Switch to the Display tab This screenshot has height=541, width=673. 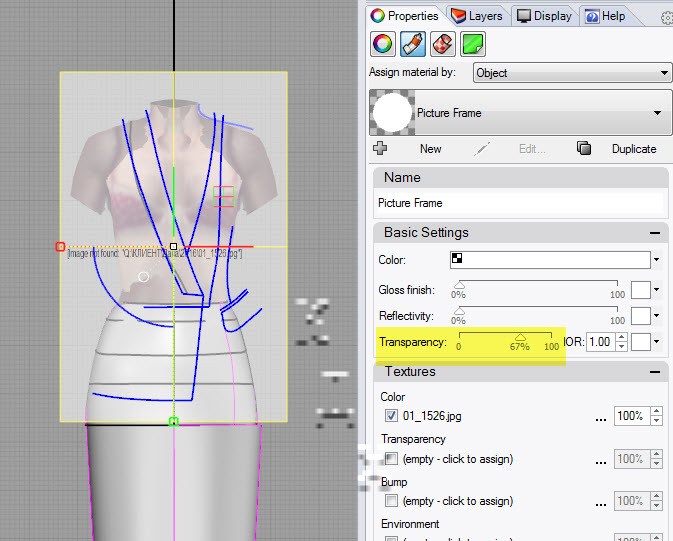click(x=544, y=16)
